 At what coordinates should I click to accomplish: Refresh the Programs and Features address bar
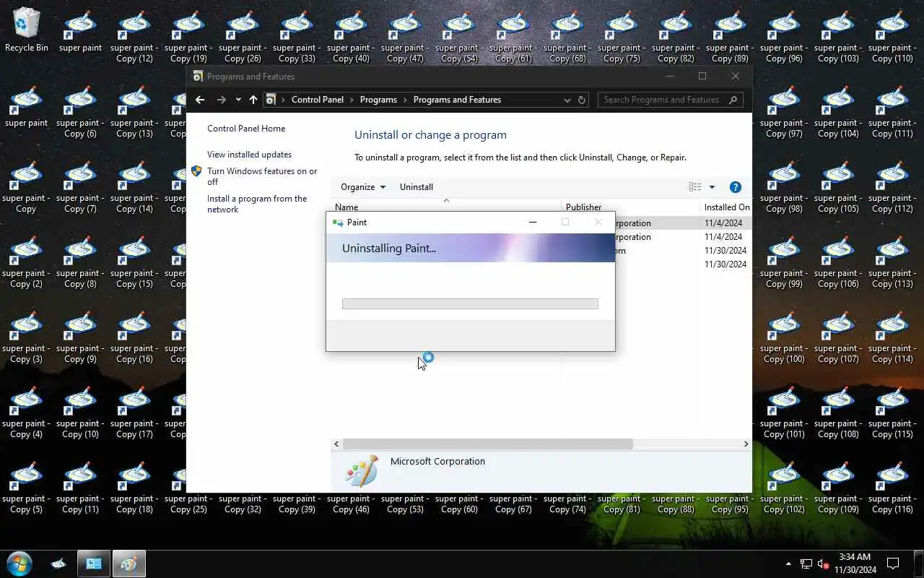pyautogui.click(x=582, y=100)
